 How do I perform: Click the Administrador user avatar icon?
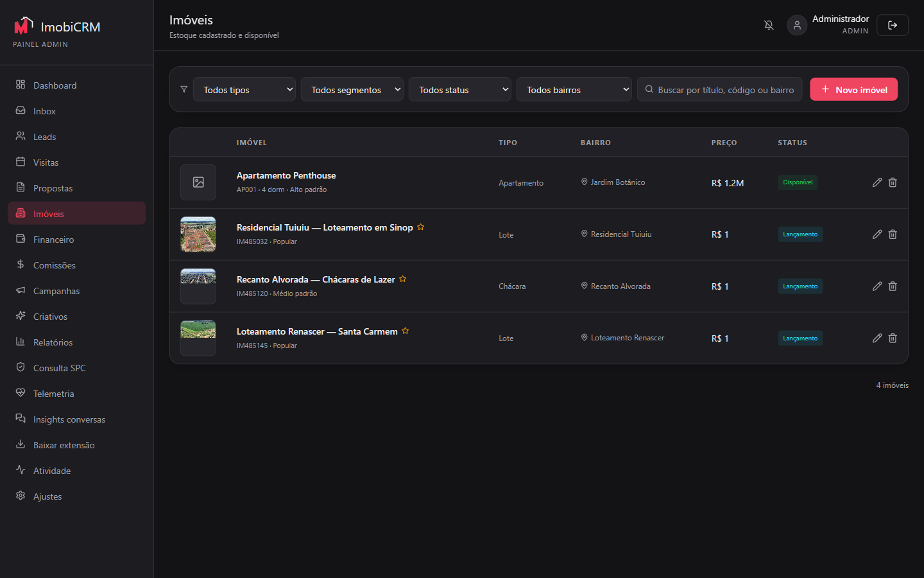click(797, 25)
